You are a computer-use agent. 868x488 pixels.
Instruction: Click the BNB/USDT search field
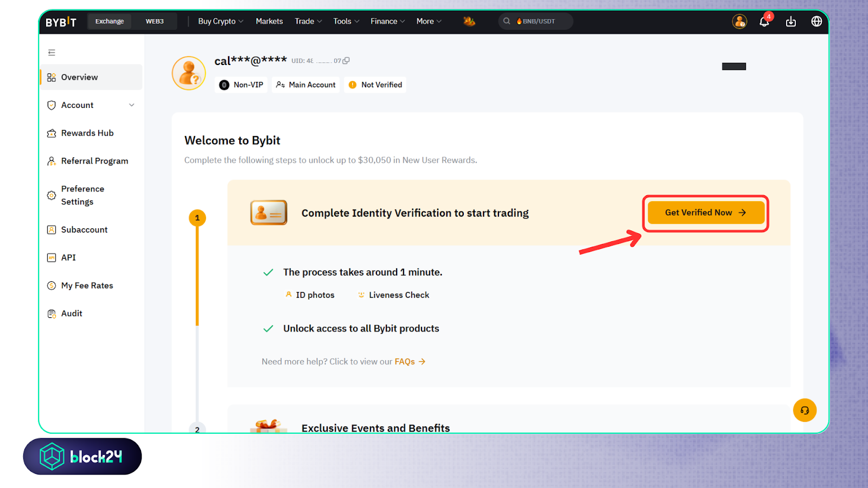(x=535, y=21)
